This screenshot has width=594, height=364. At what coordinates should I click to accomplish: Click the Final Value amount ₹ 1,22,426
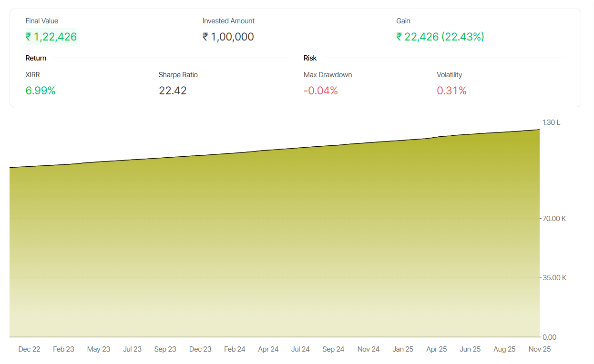click(51, 37)
